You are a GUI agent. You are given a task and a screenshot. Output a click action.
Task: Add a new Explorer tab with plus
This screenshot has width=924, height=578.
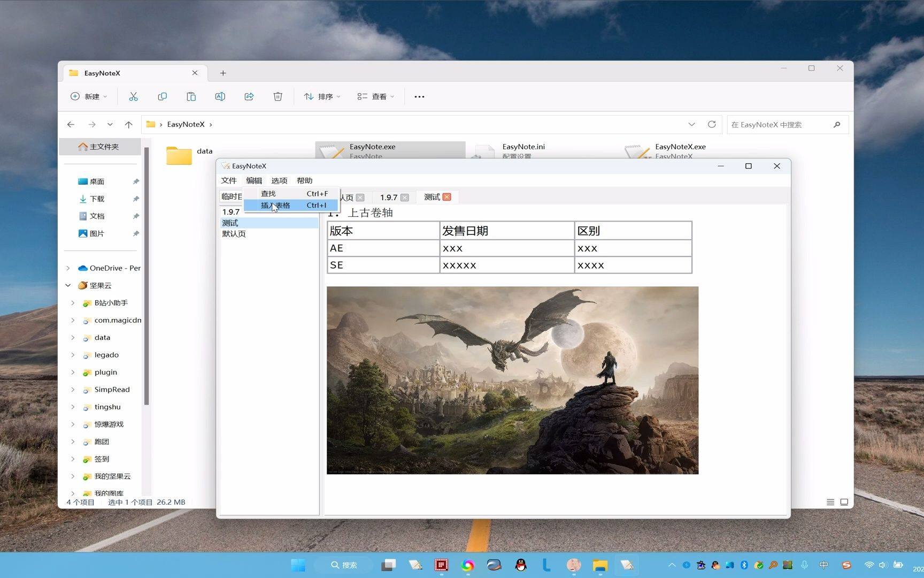pos(223,73)
